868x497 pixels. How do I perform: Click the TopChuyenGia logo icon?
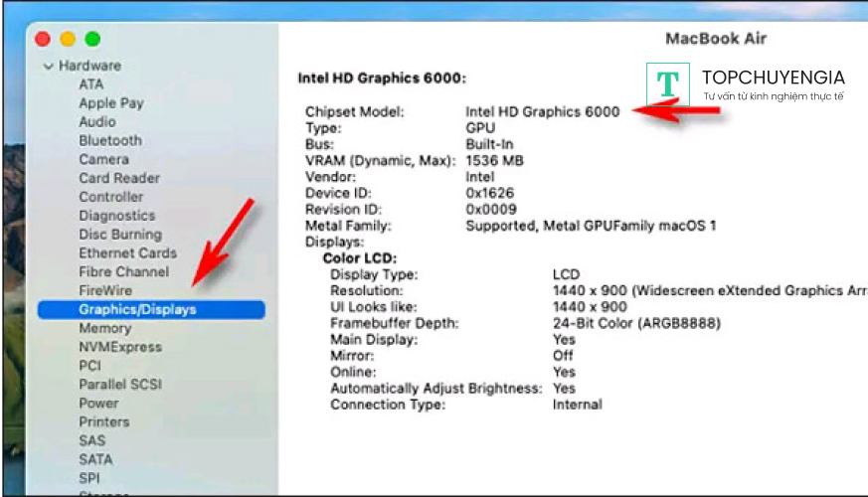(668, 84)
